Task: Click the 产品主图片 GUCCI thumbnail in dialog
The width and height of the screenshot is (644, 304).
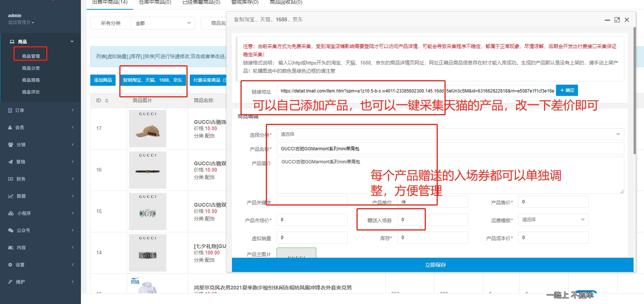Action: 296,253
